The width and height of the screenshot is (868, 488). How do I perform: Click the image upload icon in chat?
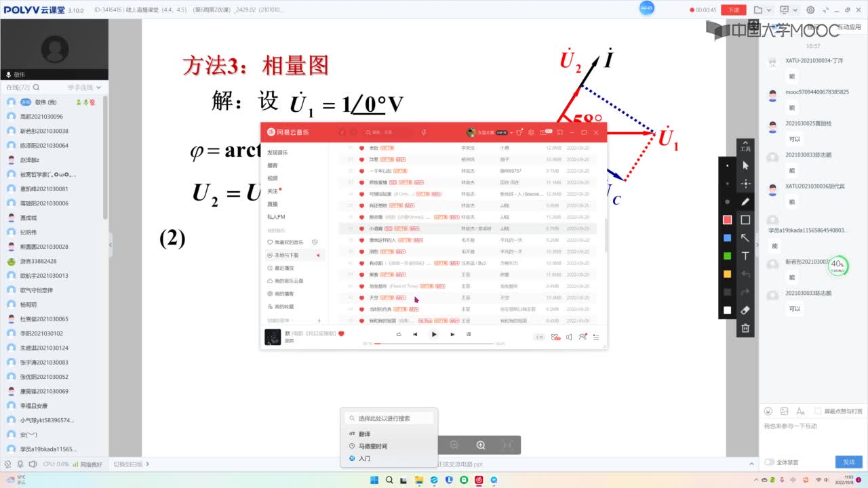tap(785, 411)
